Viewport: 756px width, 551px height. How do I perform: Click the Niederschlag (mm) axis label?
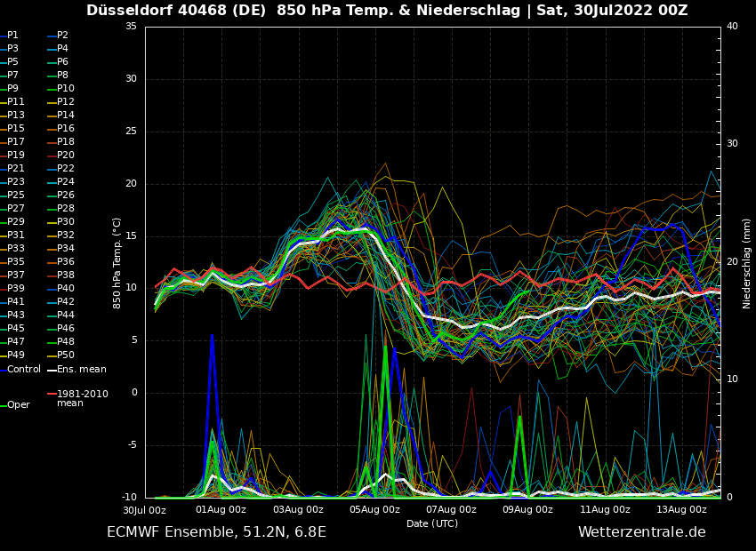(747, 263)
